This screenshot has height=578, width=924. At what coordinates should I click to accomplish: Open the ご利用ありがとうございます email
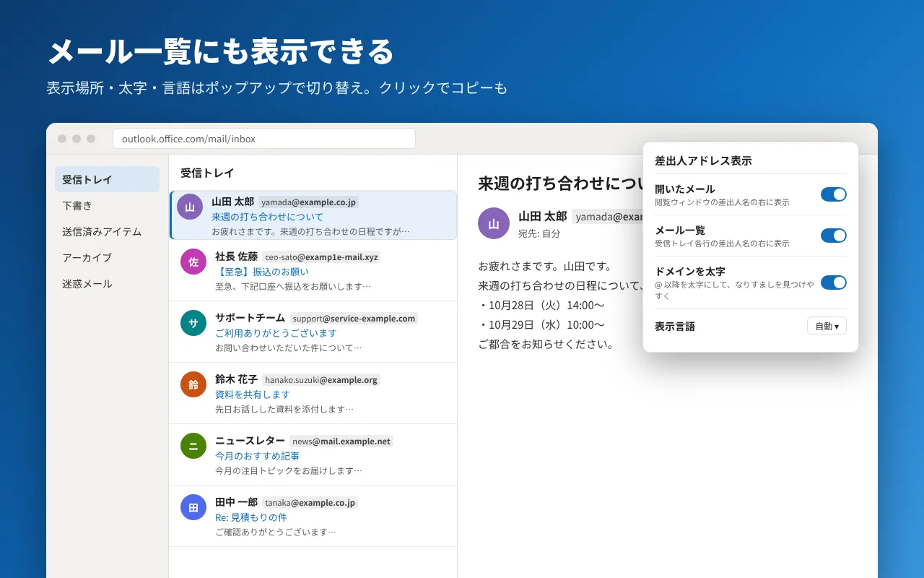pos(276,333)
